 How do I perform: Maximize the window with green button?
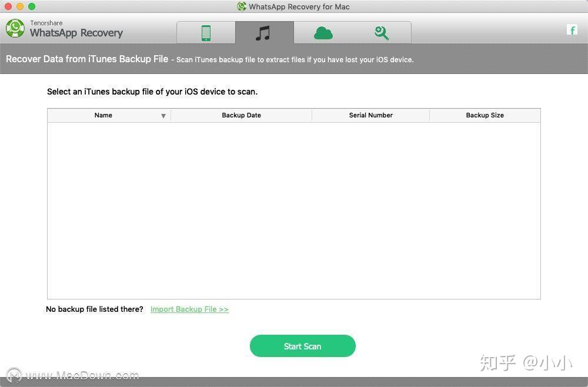[x=32, y=6]
